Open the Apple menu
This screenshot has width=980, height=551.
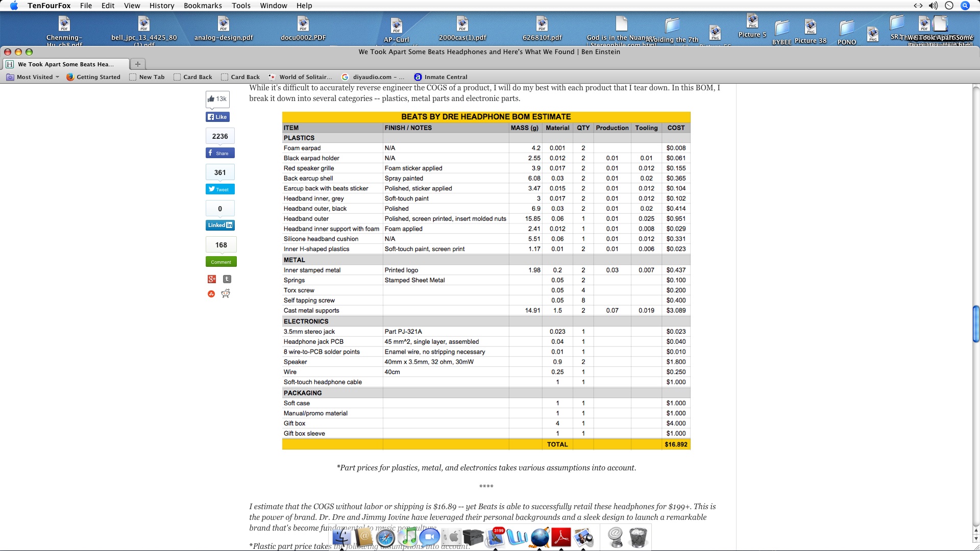pos(14,6)
